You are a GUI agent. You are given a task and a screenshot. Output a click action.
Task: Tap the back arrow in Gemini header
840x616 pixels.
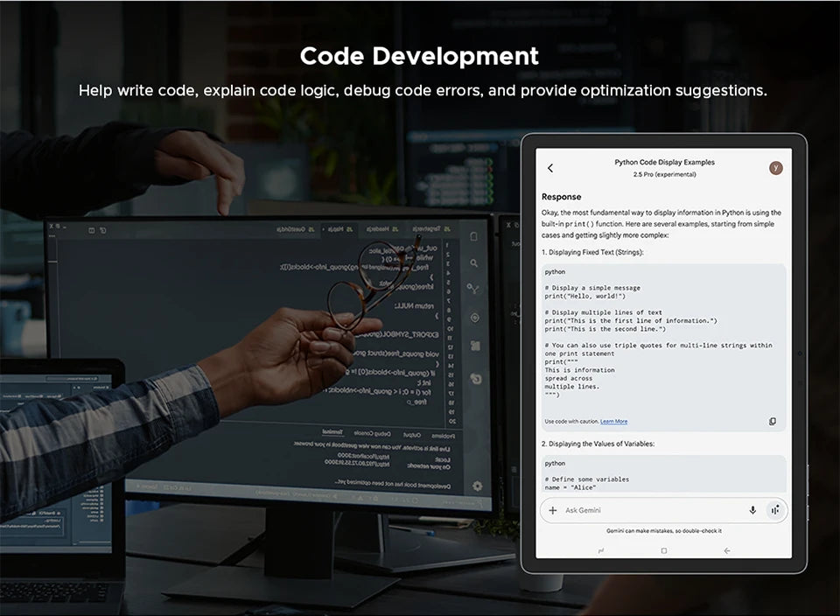pyautogui.click(x=550, y=168)
